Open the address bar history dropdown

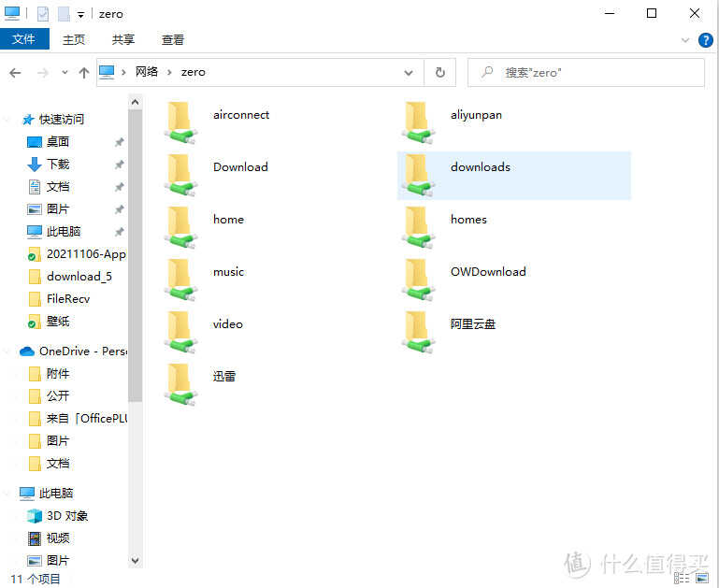coord(408,72)
